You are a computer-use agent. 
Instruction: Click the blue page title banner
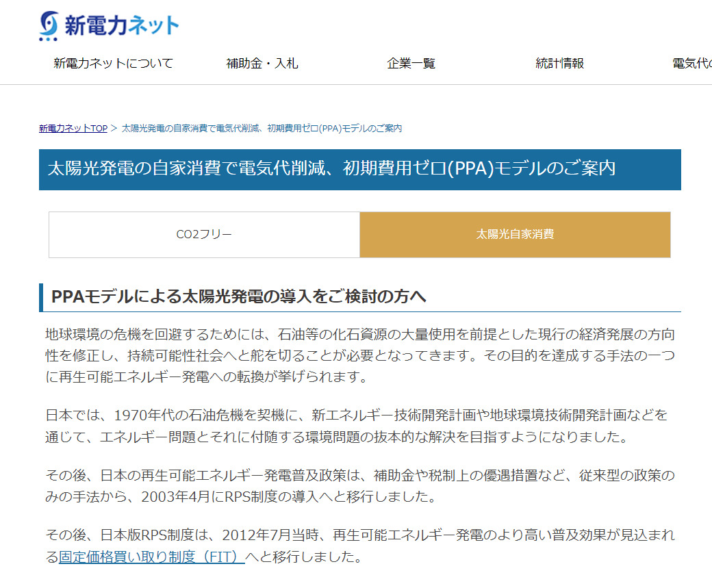coord(359,169)
